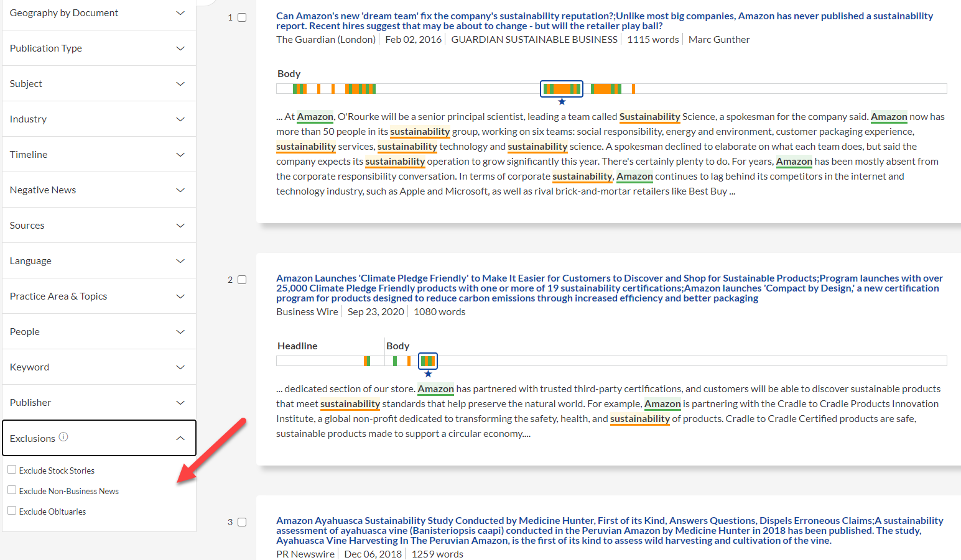Expand the Language filter
Viewport: 961px width, 560px height.
[99, 260]
